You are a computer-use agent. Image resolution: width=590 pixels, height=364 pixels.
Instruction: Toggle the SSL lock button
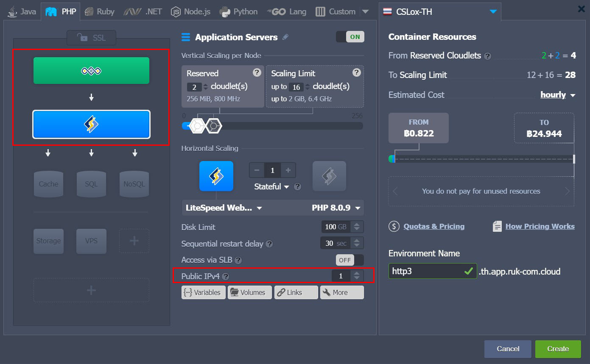click(x=91, y=38)
